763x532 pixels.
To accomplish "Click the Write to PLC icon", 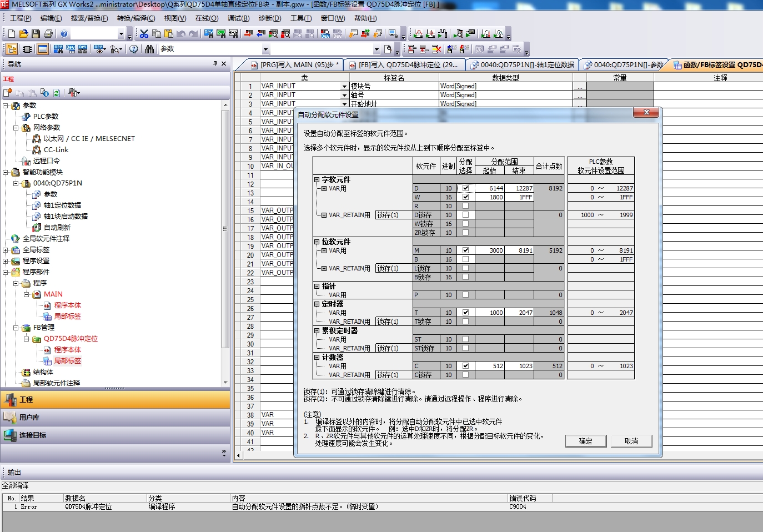I will click(249, 34).
